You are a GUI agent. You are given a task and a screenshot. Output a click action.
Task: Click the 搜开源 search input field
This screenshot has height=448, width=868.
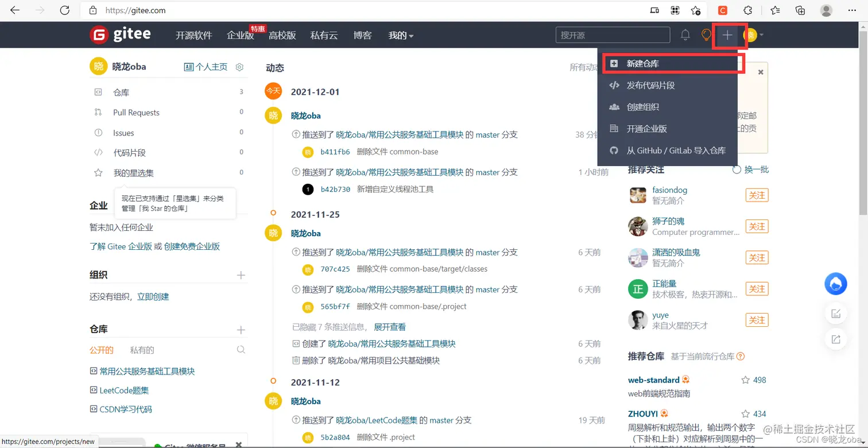(x=612, y=35)
